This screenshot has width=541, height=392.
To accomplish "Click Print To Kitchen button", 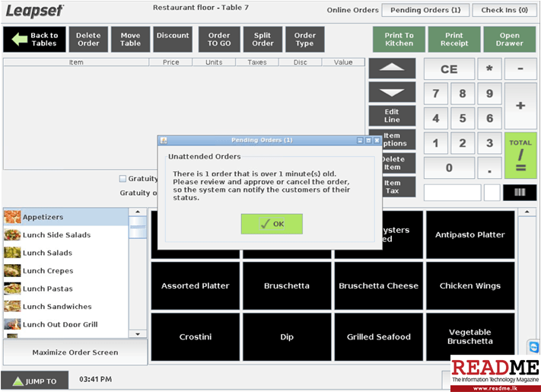I will point(399,40).
